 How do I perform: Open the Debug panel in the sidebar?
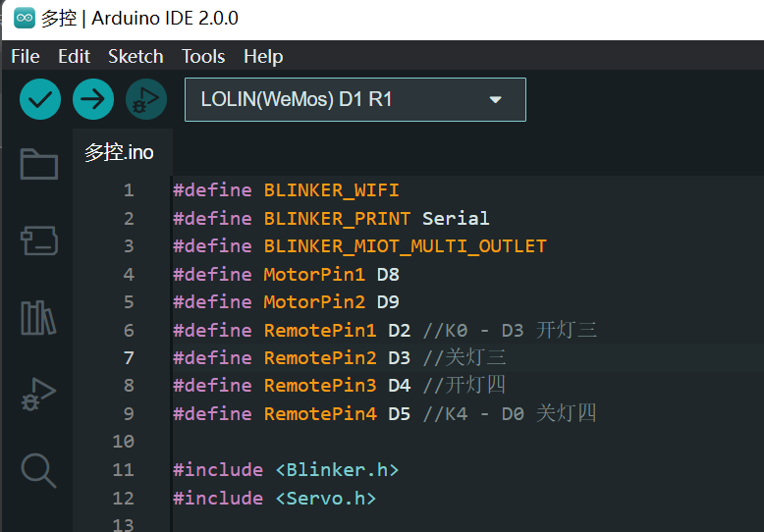coord(39,395)
